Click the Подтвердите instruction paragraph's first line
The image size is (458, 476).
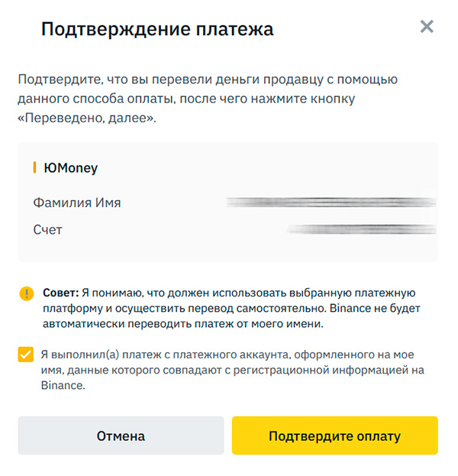(x=208, y=79)
